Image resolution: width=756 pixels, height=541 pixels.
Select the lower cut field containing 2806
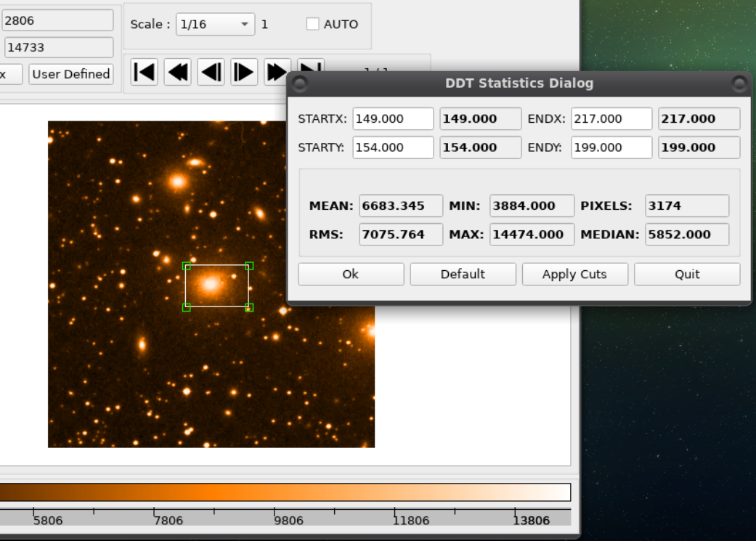[x=57, y=20]
